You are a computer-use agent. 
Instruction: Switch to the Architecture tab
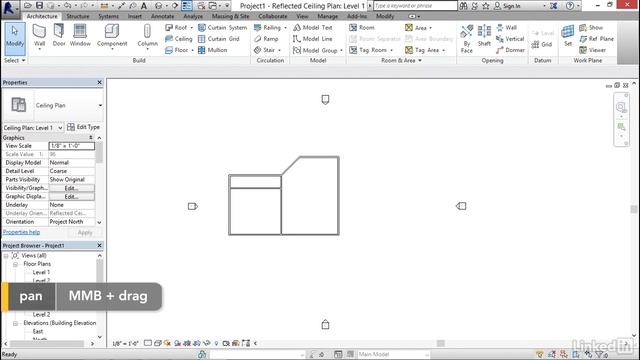coord(42,16)
